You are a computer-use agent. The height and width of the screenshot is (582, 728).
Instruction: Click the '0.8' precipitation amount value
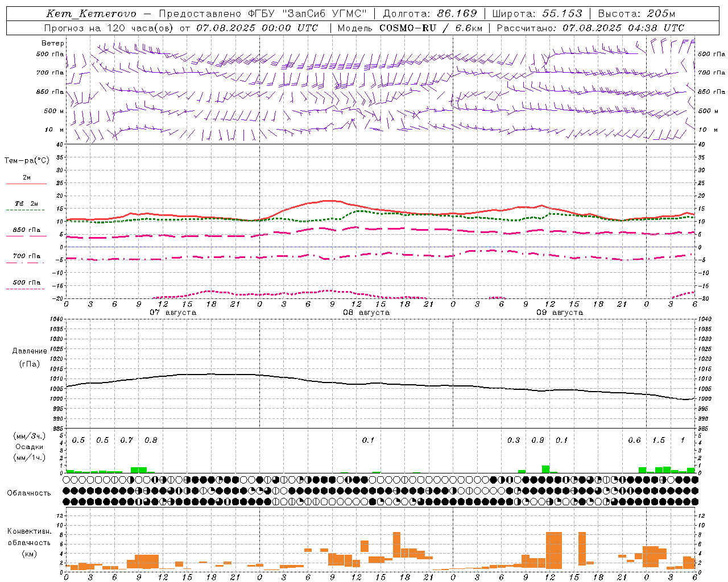[151, 440]
